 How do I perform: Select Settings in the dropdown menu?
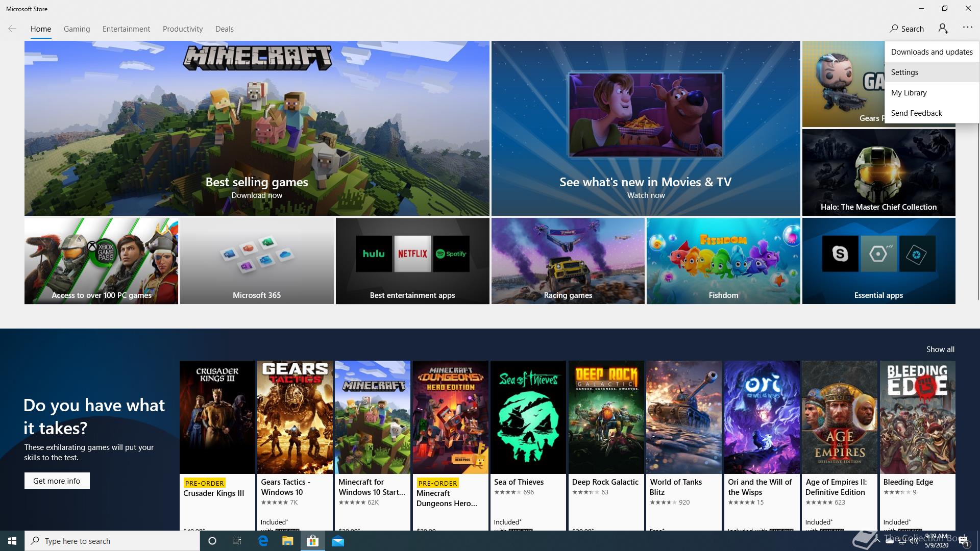(x=932, y=72)
